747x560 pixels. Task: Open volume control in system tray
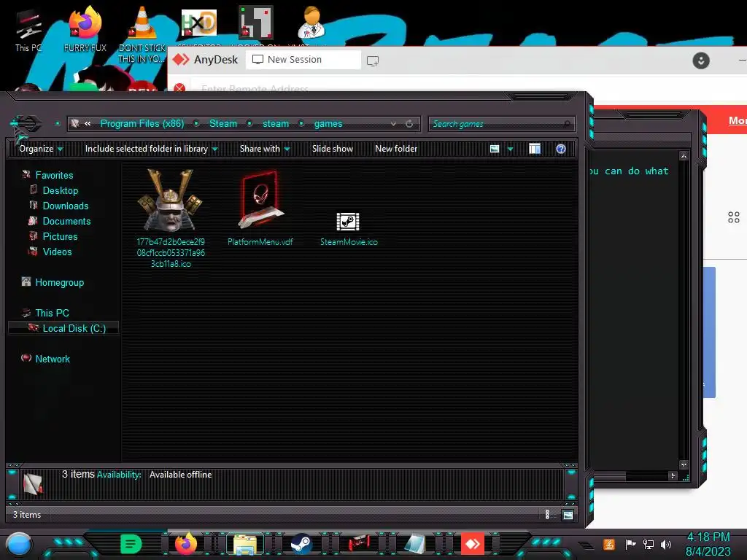tap(665, 544)
